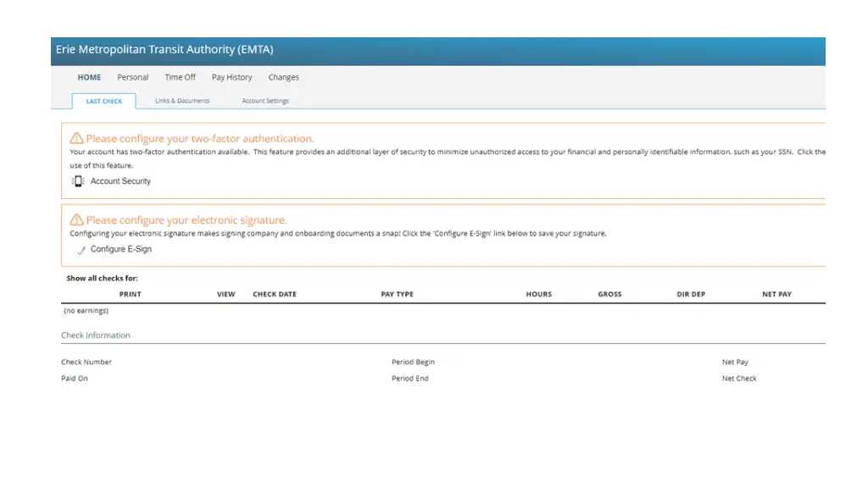Open the Changes menu
The height and width of the screenshot is (488, 868).
tap(283, 77)
